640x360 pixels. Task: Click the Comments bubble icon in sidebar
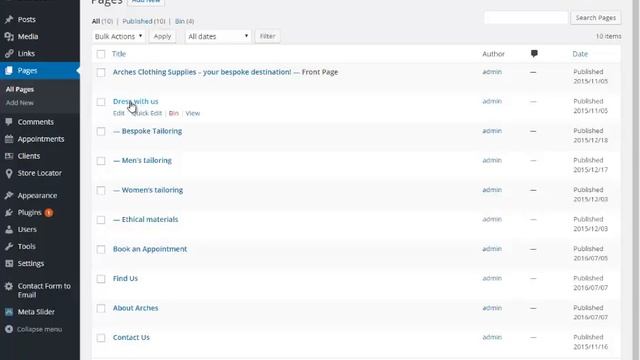(9, 122)
